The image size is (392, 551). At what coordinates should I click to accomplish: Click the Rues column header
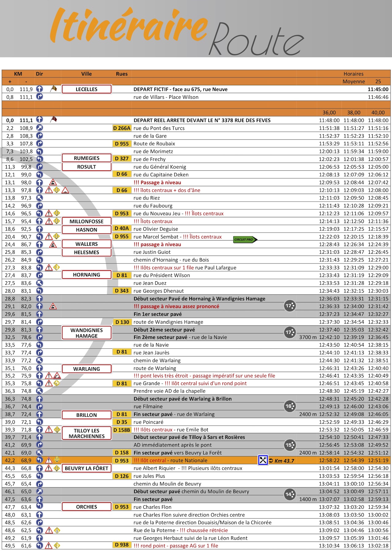122,74
